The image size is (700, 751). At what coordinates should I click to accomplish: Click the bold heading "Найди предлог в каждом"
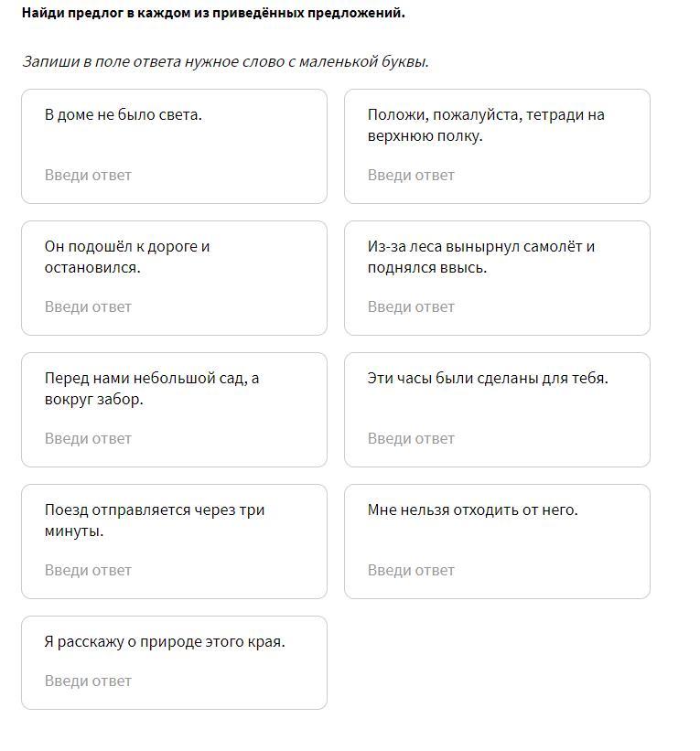(x=213, y=13)
